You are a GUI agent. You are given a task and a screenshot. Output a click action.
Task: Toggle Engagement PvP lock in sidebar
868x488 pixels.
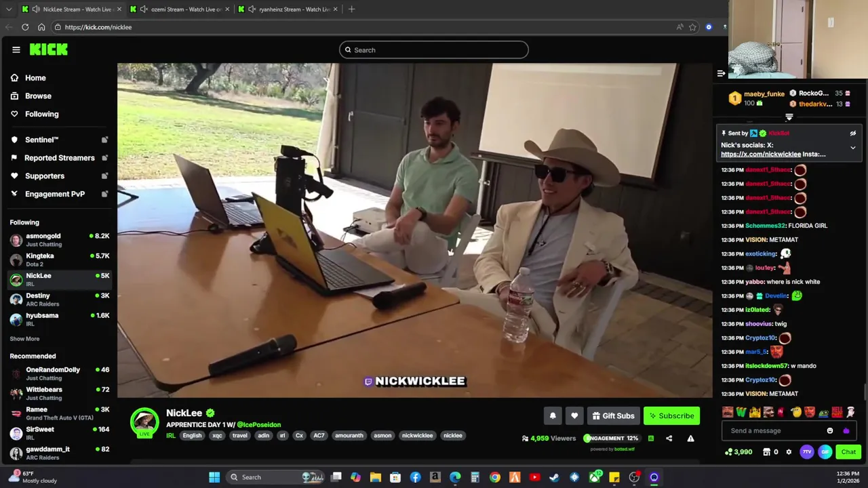(x=104, y=194)
